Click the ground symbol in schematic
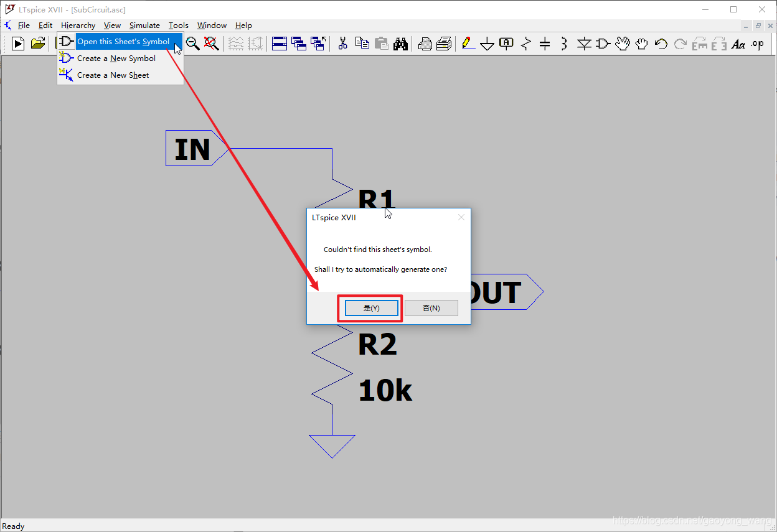This screenshot has width=777, height=532. coord(332,446)
